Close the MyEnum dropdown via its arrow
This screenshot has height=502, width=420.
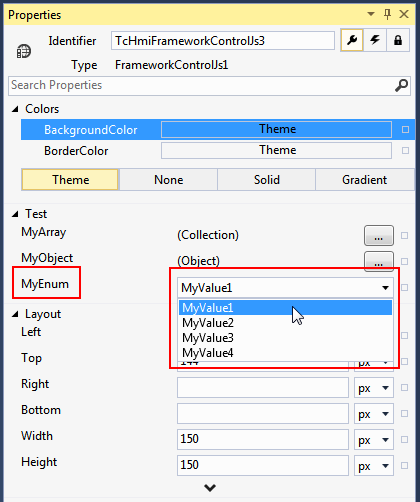[x=386, y=288]
